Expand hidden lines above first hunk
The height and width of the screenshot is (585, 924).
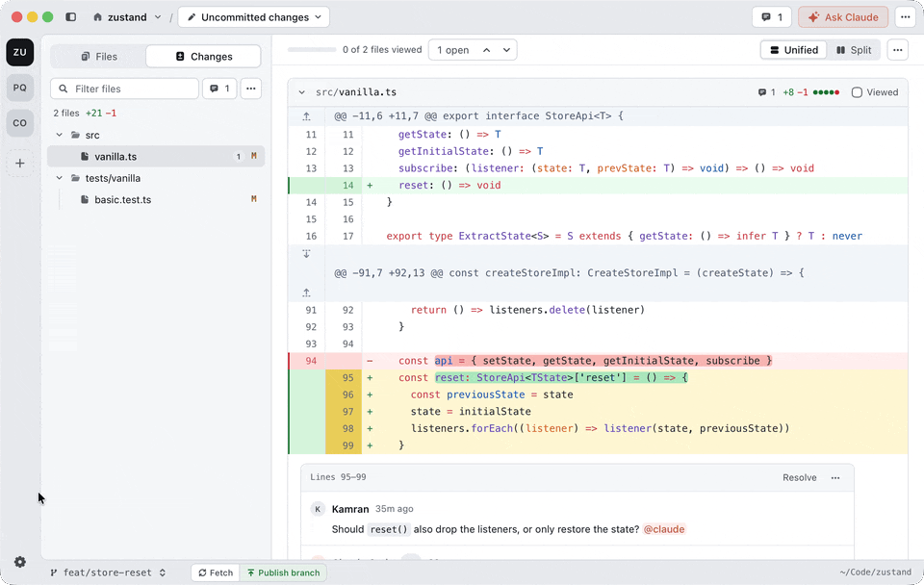(306, 116)
